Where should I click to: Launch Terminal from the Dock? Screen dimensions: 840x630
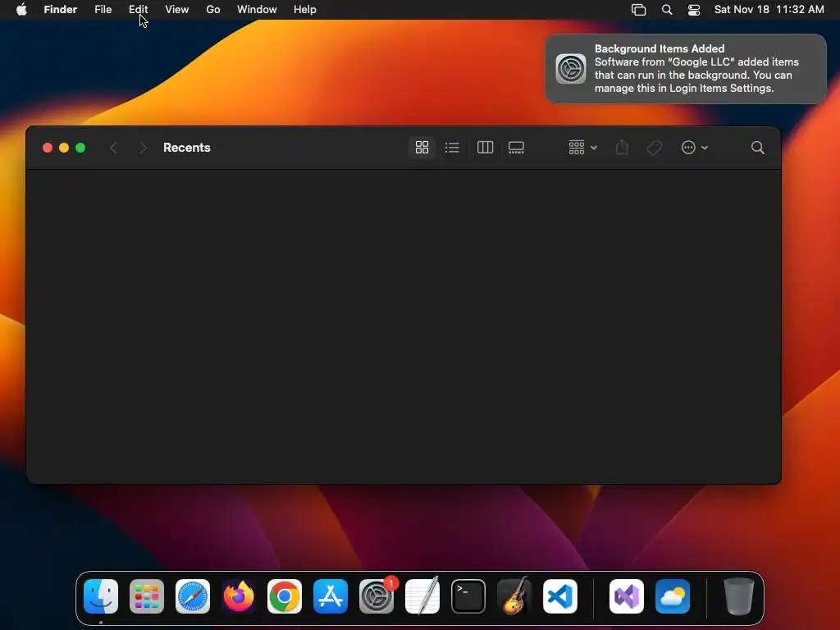tap(468, 596)
